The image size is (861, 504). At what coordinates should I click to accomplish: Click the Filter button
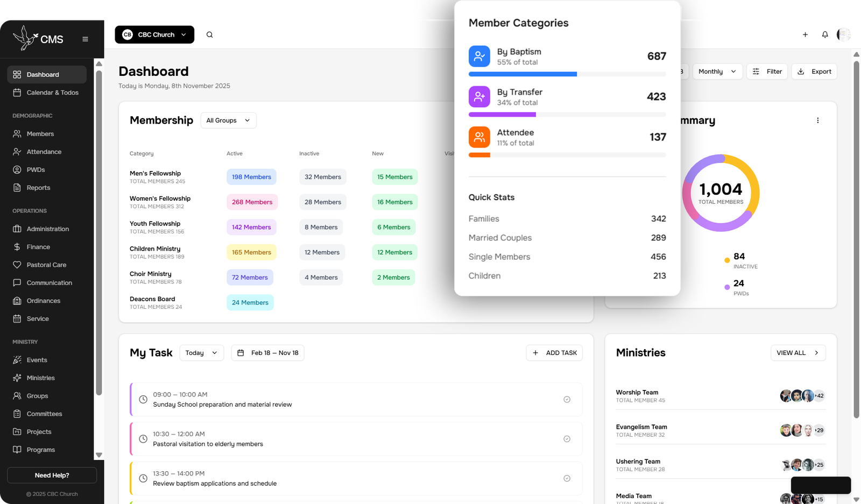click(x=767, y=72)
